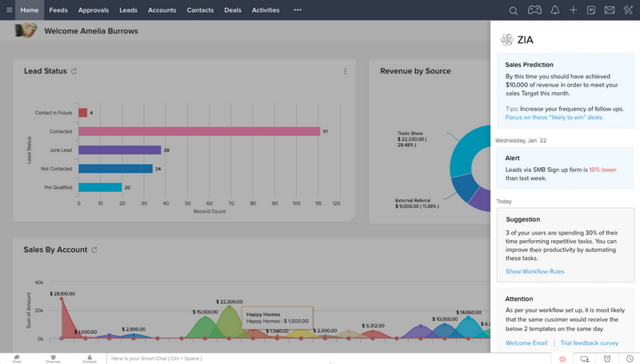Go to the Deals tab

233,10
